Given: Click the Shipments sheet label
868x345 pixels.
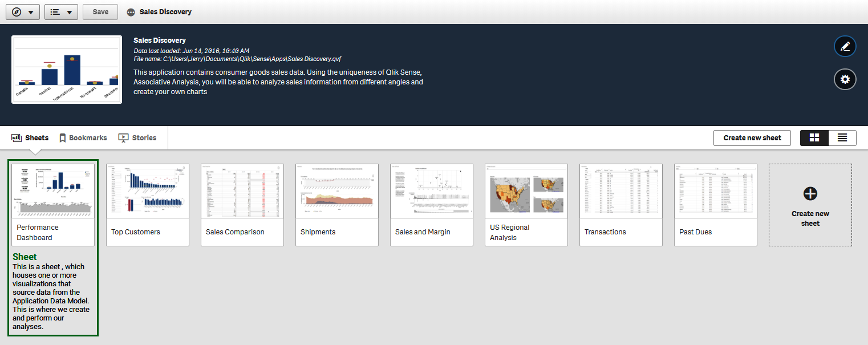Looking at the screenshot, I should click(x=318, y=232).
